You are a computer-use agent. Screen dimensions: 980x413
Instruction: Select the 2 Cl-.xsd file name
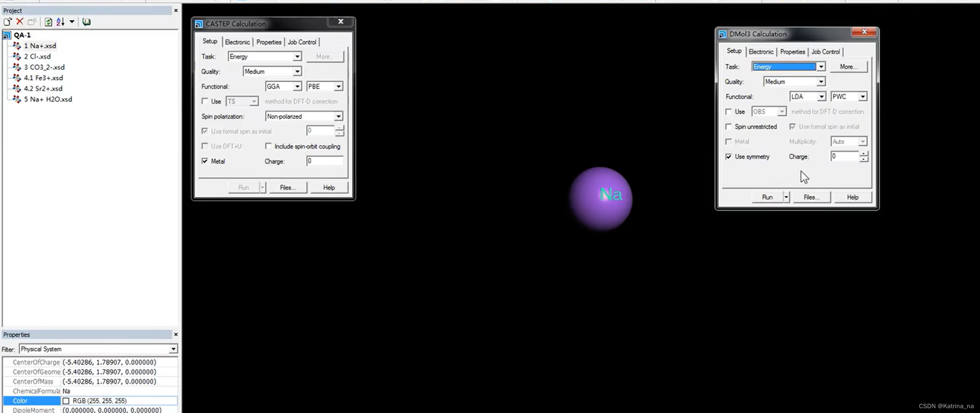click(37, 57)
